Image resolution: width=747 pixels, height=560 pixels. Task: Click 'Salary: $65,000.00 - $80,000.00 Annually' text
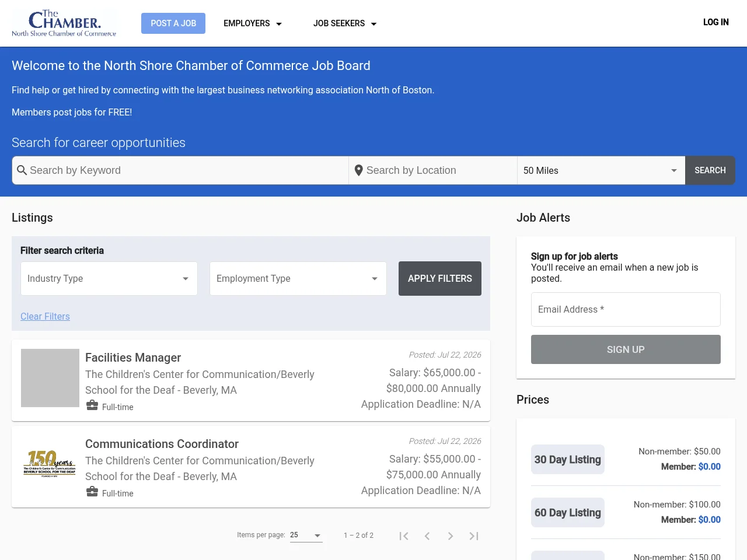click(x=434, y=380)
